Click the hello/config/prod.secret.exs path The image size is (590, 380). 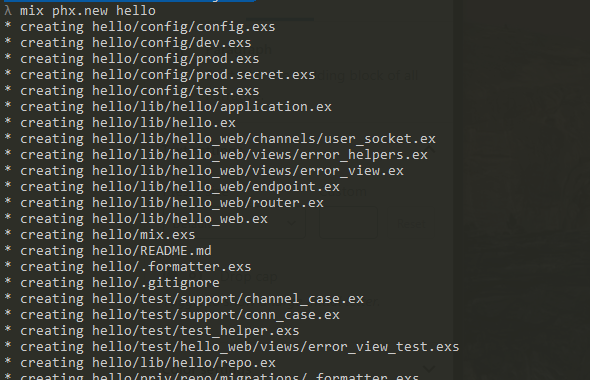coord(204,75)
